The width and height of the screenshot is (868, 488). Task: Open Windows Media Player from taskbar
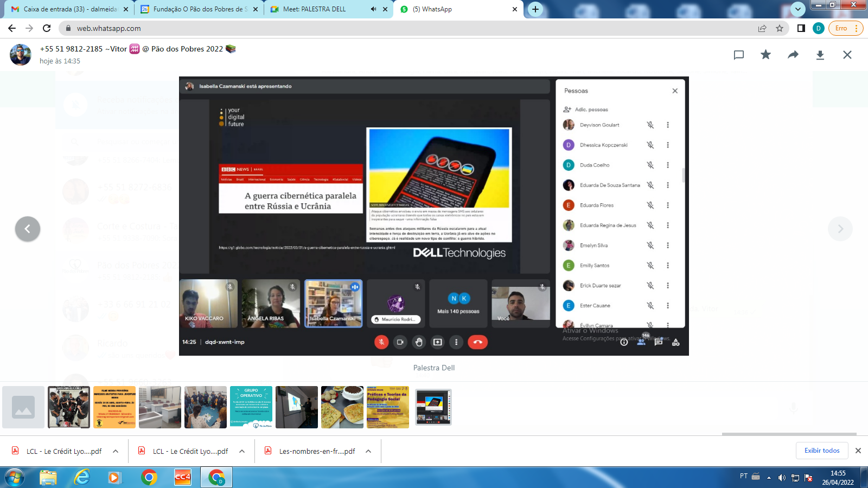(x=114, y=477)
